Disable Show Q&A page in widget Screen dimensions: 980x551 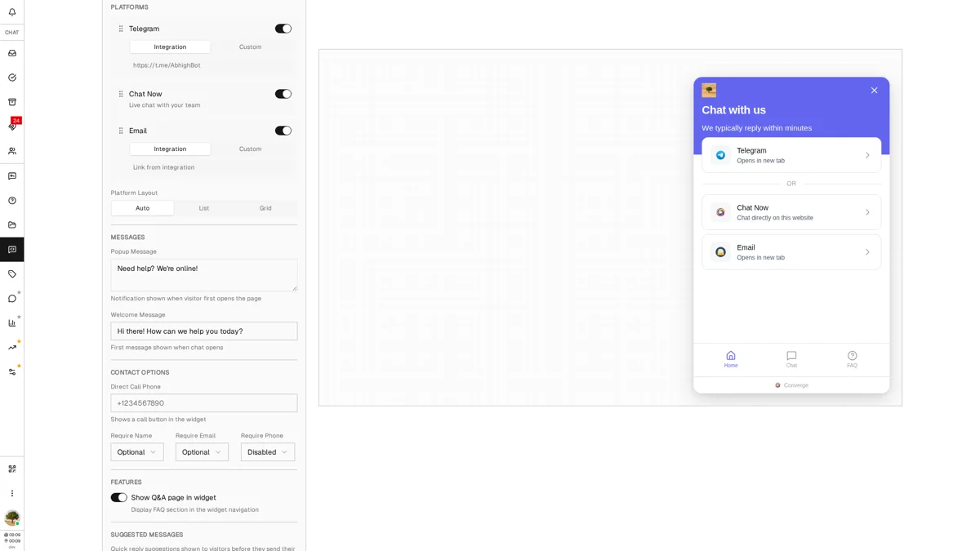[118, 497]
